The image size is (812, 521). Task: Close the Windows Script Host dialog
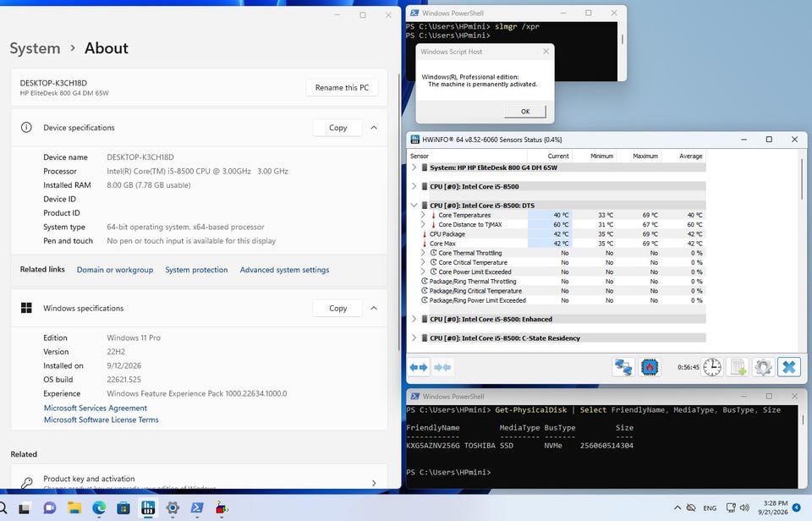(x=546, y=52)
